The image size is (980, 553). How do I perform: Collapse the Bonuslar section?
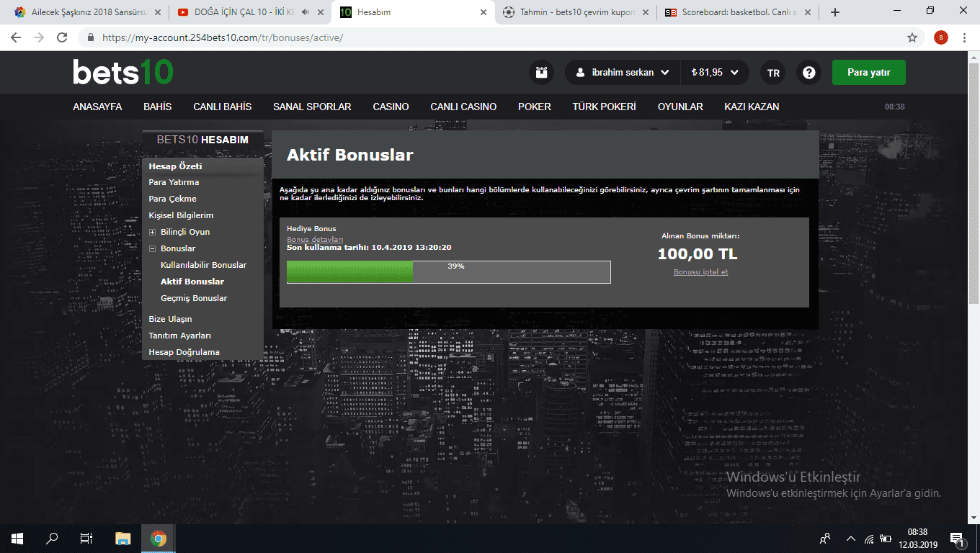point(152,248)
